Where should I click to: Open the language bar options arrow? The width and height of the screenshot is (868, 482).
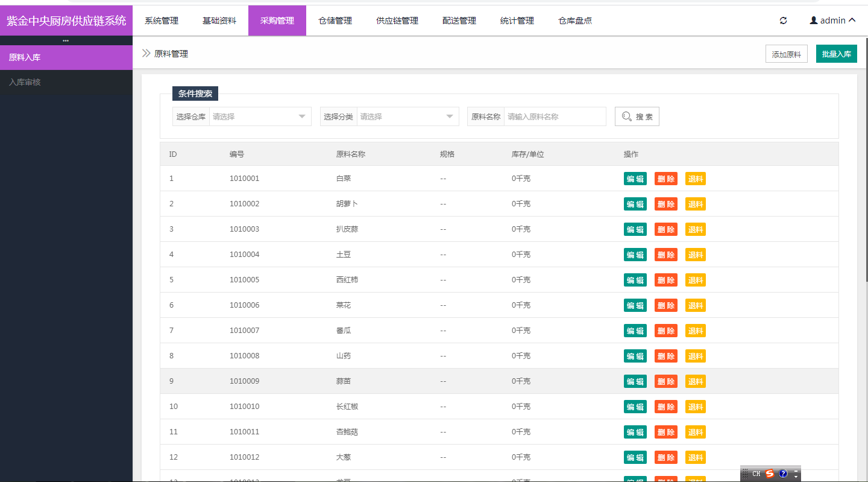coord(796,477)
